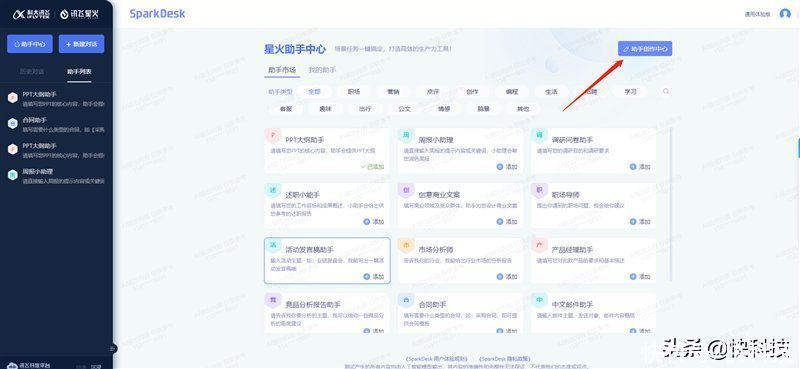
Task: Click the 职场导师 card badge icon
Action: click(539, 190)
